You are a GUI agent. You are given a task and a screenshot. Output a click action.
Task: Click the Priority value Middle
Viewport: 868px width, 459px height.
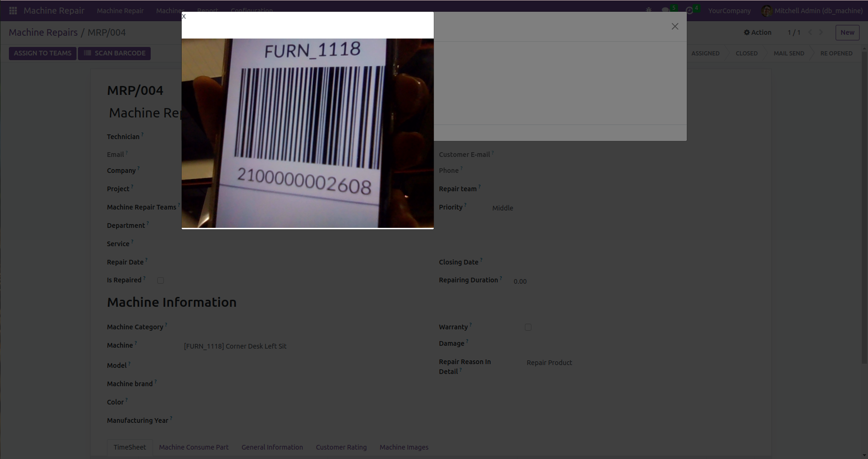tap(503, 208)
